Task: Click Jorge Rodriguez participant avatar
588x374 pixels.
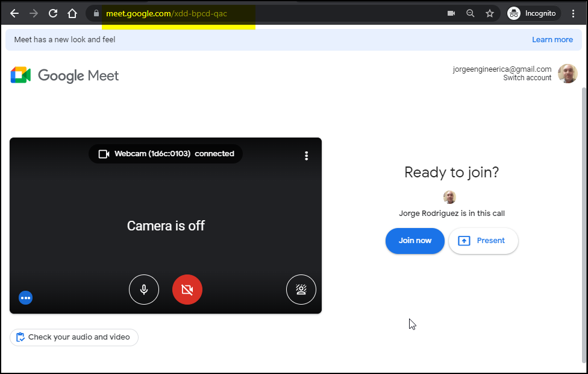Action: (x=449, y=197)
